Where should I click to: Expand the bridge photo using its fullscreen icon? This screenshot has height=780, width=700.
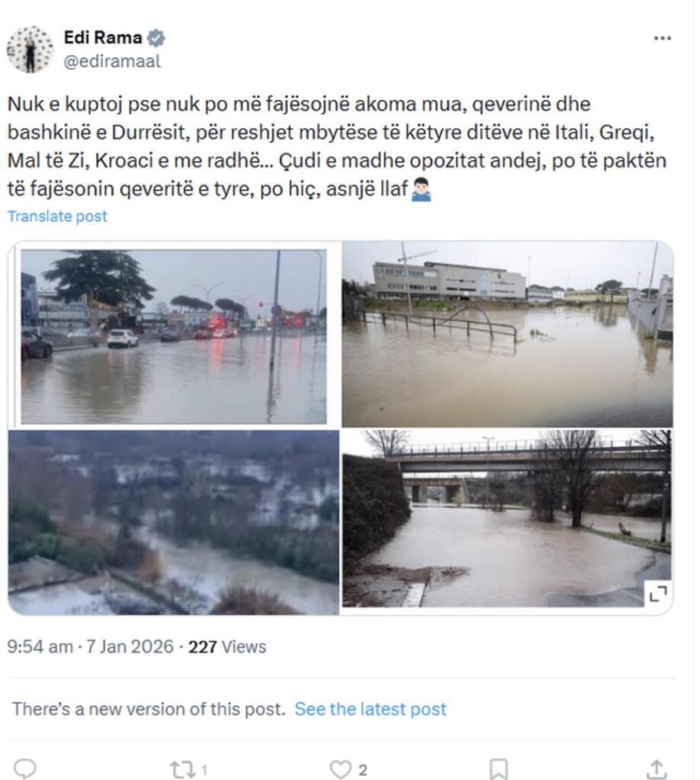coord(660,593)
